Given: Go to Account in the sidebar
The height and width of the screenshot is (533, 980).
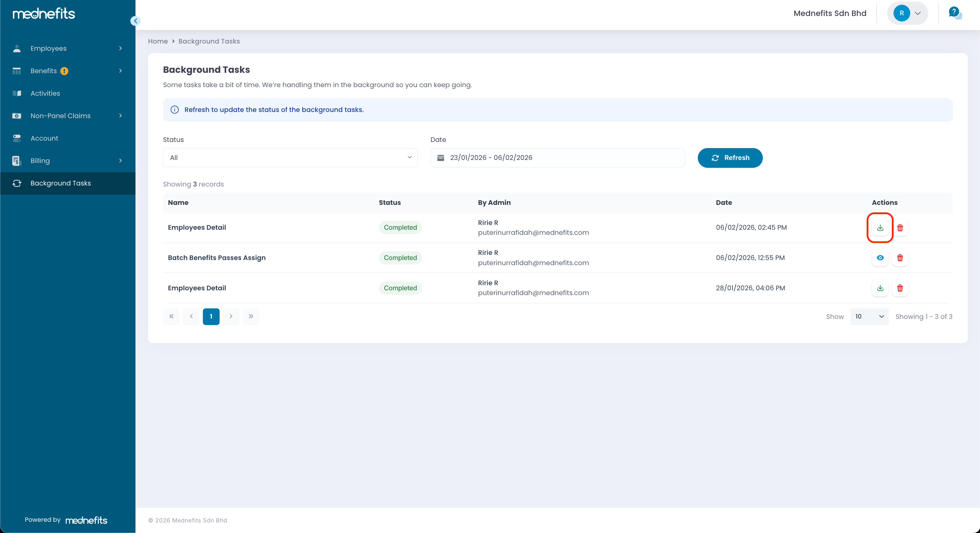Looking at the screenshot, I should 45,138.
